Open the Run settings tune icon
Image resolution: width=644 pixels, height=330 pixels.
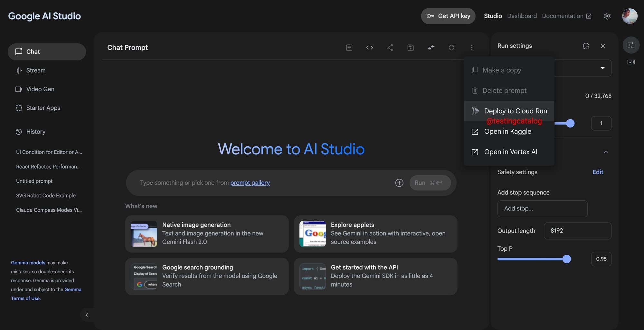631,45
